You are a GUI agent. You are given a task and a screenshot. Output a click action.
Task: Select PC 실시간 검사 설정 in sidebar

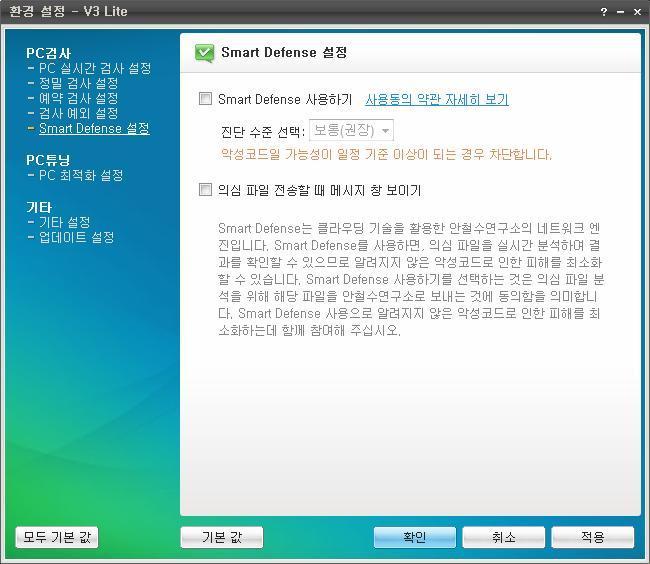tap(95, 68)
